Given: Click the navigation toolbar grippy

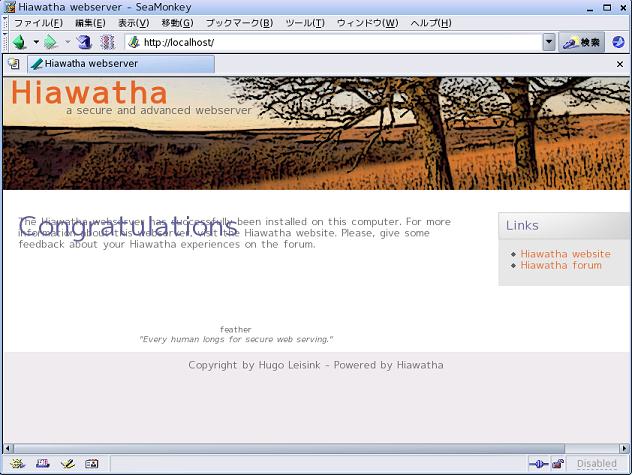Looking at the screenshot, I should [x=5, y=42].
